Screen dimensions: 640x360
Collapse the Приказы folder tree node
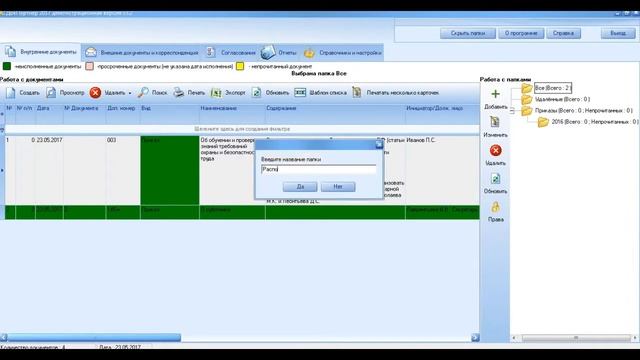click(x=512, y=111)
